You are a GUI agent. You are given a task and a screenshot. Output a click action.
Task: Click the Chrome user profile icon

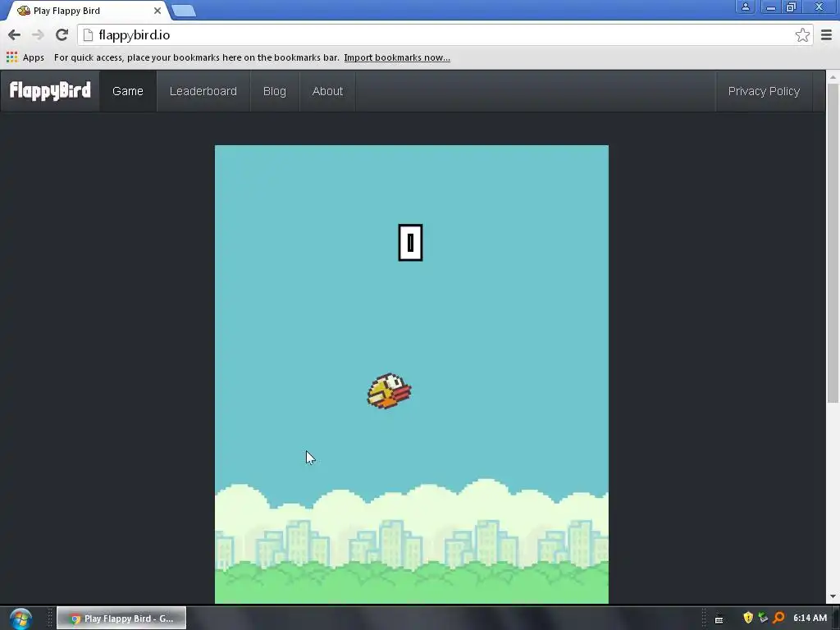pos(745,7)
